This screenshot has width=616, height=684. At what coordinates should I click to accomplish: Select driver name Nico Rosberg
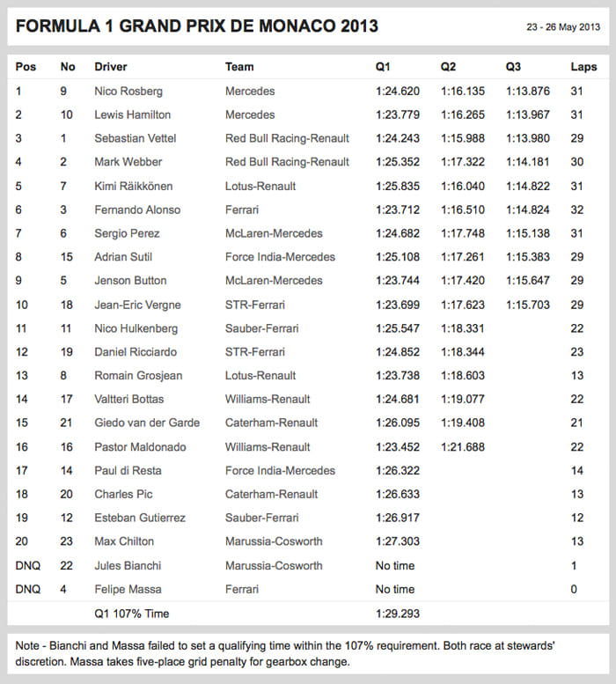tap(128, 92)
